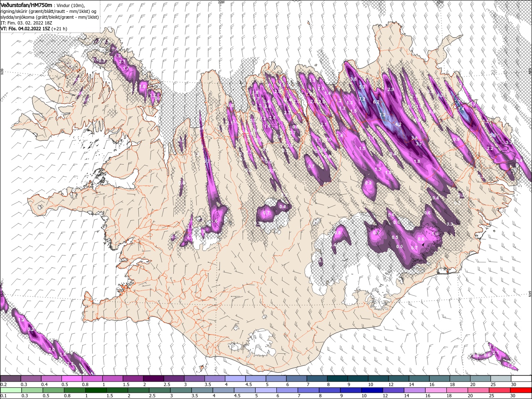Click the lower legend swatch labeled 7
532x399 pixels.
(x=308, y=390)
